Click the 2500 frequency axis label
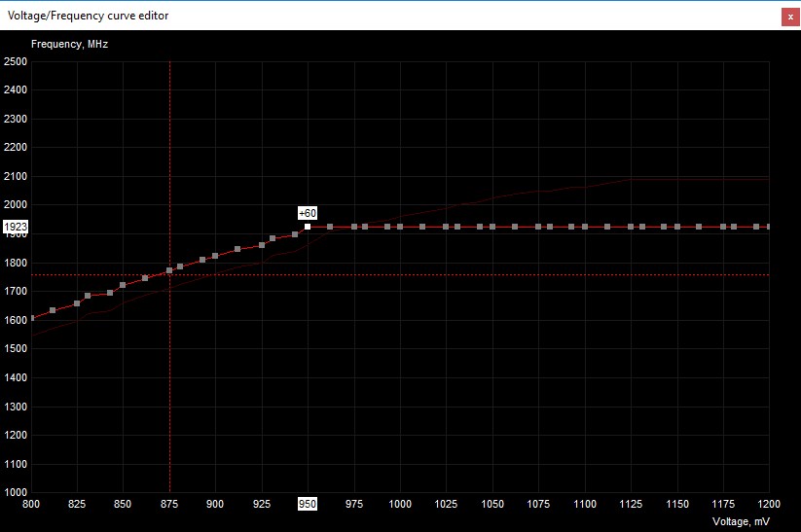The height and width of the screenshot is (532, 801). pyautogui.click(x=16, y=61)
